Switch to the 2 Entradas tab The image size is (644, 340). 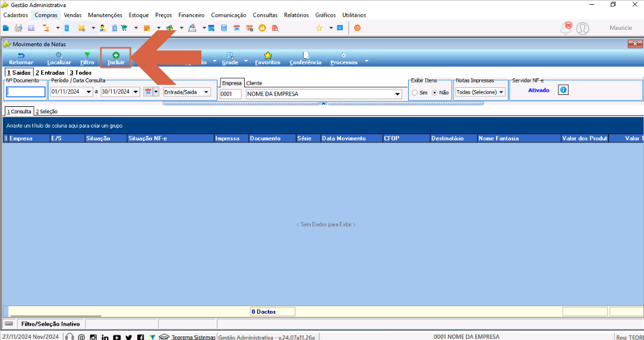[x=50, y=72]
